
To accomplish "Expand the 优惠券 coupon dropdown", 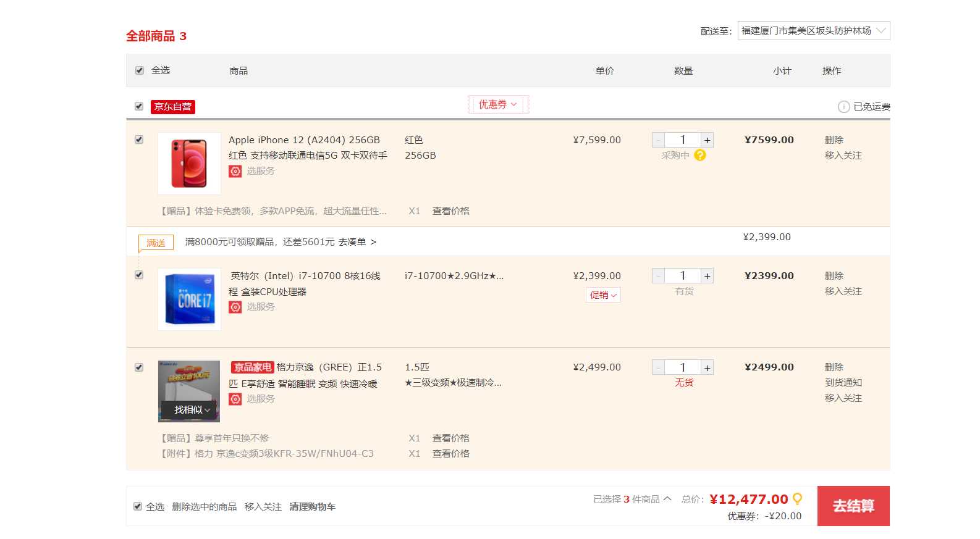I will pos(498,104).
